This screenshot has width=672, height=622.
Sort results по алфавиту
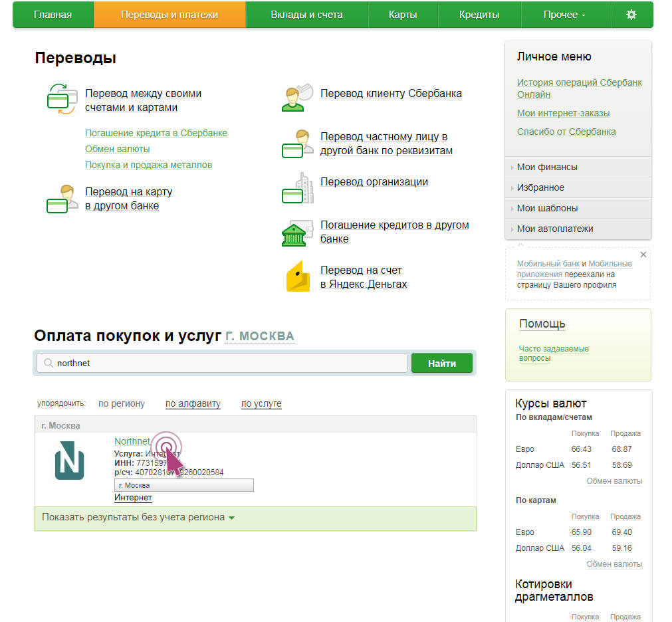pyautogui.click(x=193, y=403)
